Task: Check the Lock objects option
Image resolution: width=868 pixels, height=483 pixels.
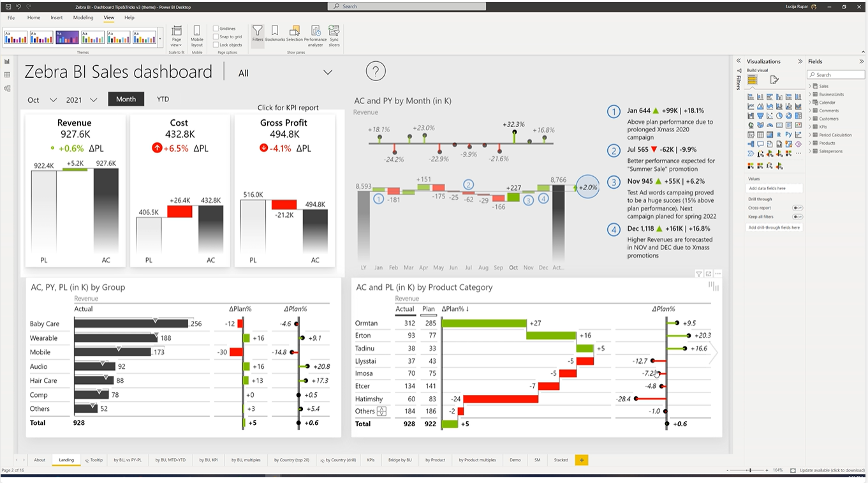Action: tap(216, 45)
